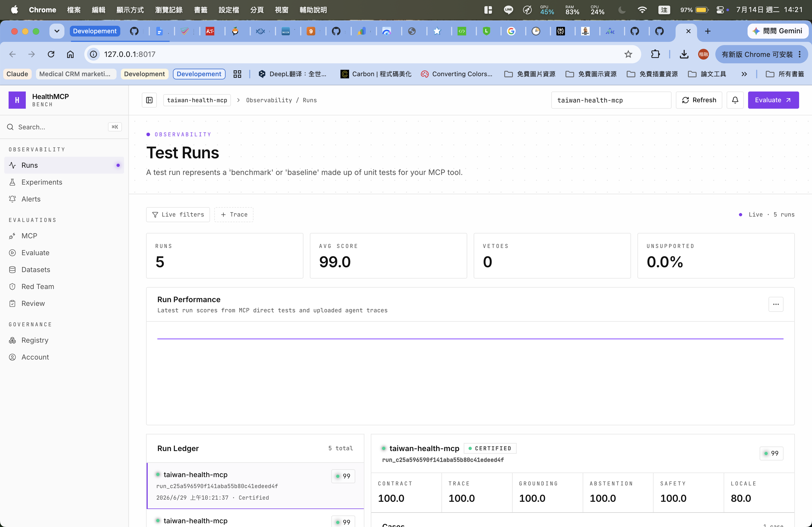This screenshot has width=812, height=527.
Task: Click the Chrome home icon
Action: [70, 54]
